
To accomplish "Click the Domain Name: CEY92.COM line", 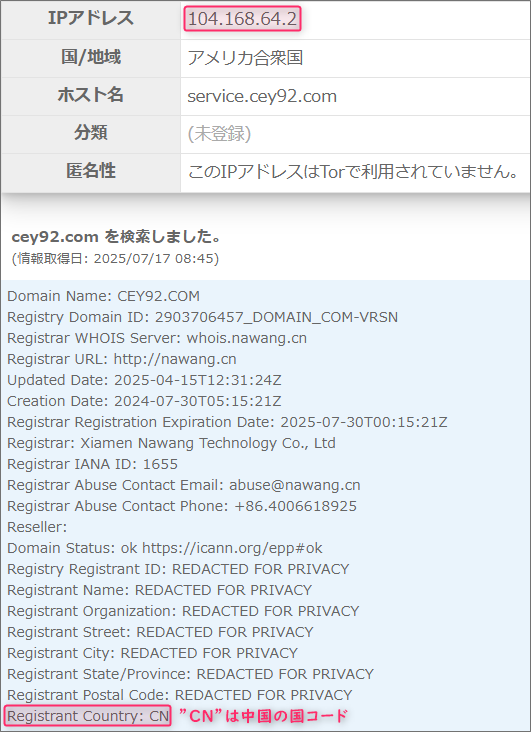I will tap(103, 296).
